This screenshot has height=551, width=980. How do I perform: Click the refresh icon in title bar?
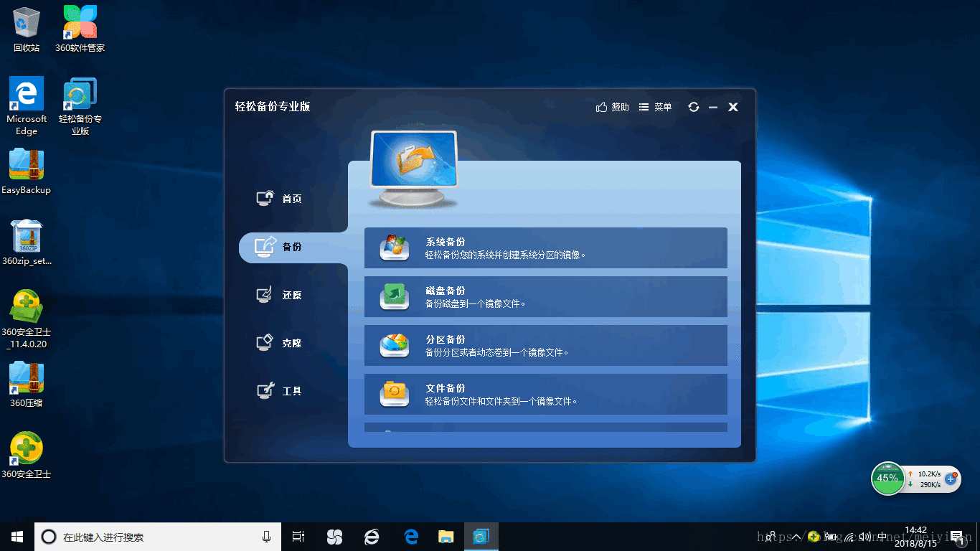[693, 107]
